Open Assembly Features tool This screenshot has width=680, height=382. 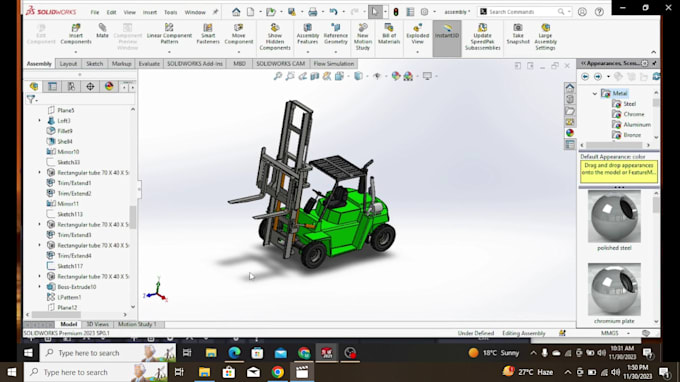click(307, 34)
